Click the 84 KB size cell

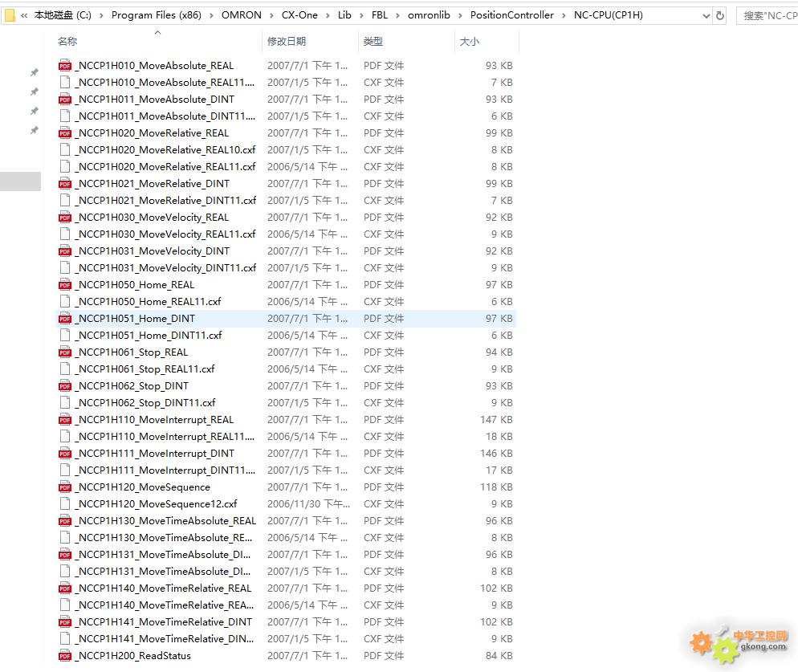499,656
